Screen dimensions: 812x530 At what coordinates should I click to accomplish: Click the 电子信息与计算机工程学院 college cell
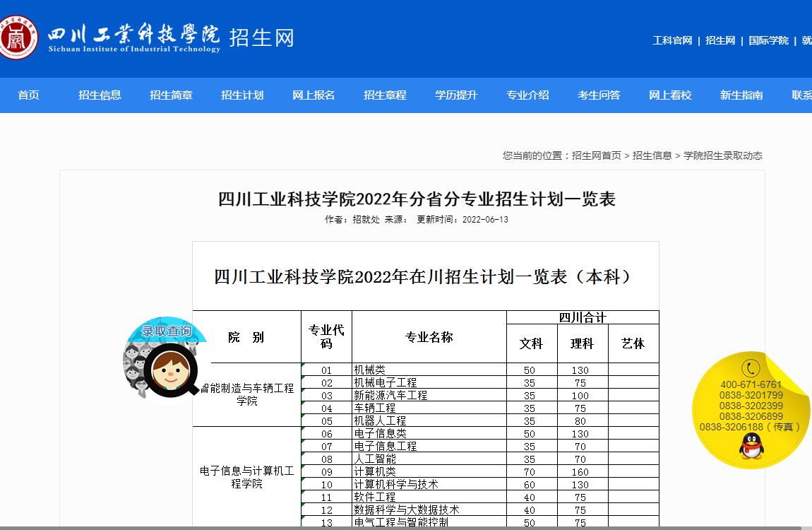(246, 477)
